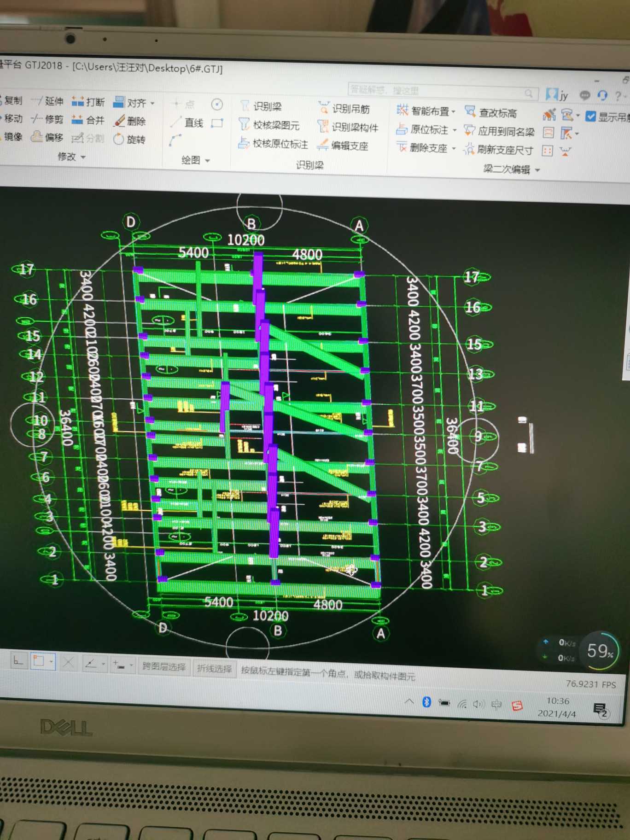The height and width of the screenshot is (840, 630).
Task: Toggle the orthogonal mode icon in status bar
Action: 18,661
